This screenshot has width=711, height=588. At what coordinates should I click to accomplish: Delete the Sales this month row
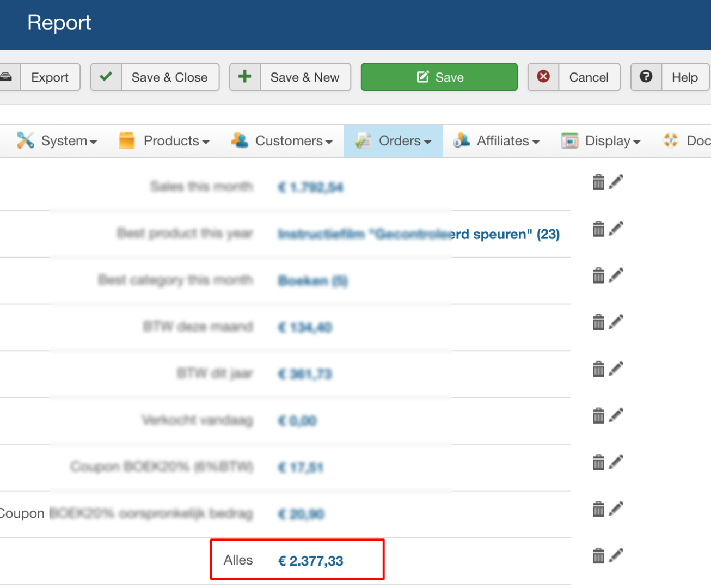point(598,182)
